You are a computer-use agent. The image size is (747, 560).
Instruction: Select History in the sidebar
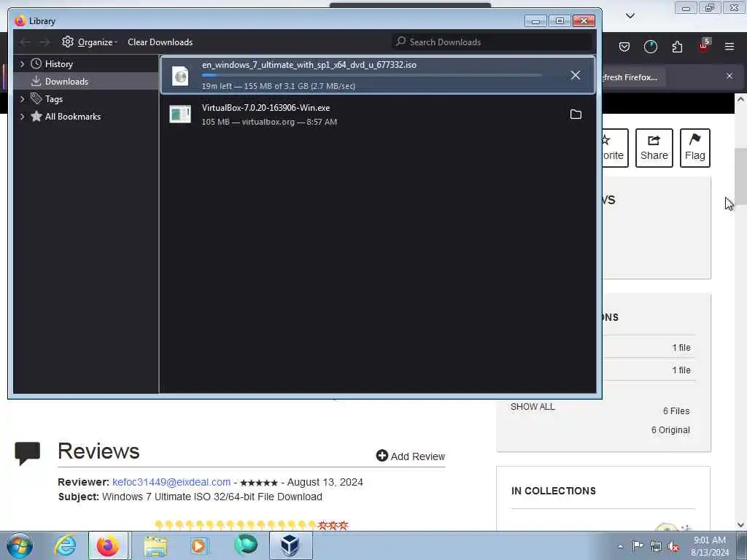coord(58,64)
